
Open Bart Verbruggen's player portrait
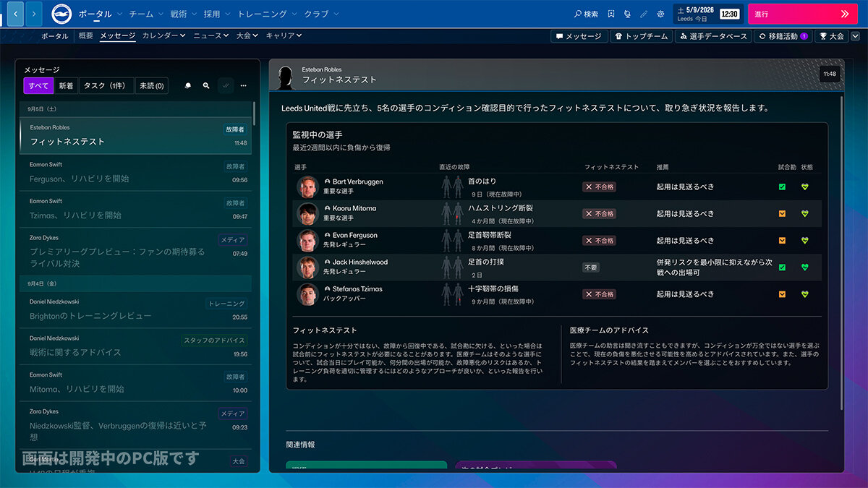307,187
